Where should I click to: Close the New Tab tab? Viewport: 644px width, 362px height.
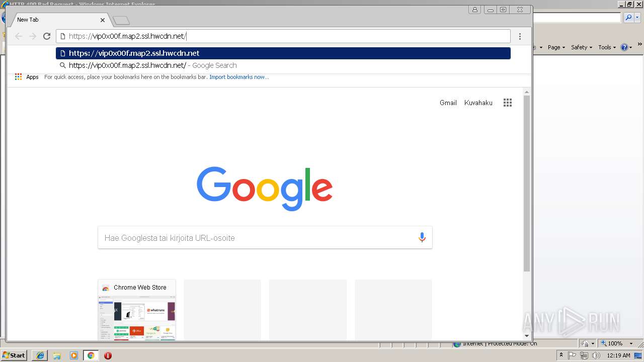103,20
